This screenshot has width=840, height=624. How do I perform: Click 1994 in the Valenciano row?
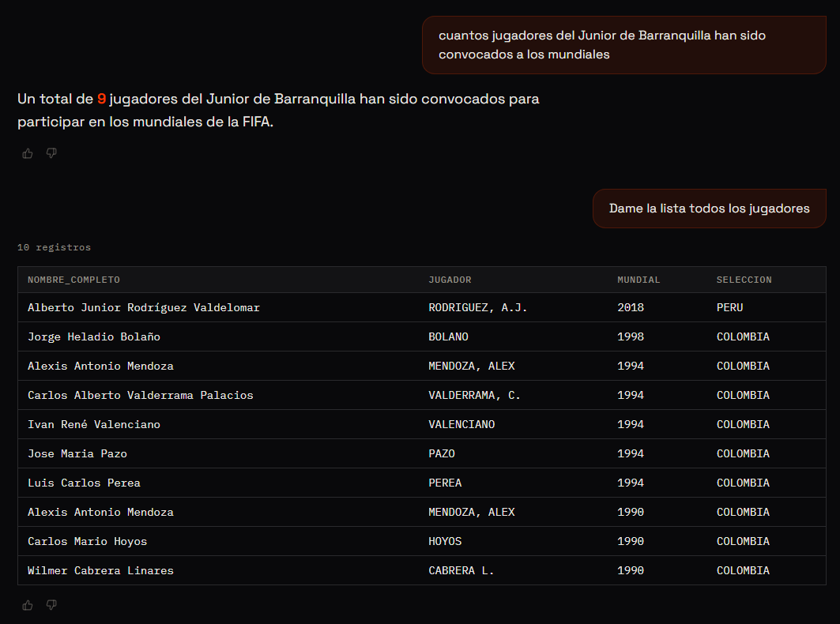coord(631,425)
